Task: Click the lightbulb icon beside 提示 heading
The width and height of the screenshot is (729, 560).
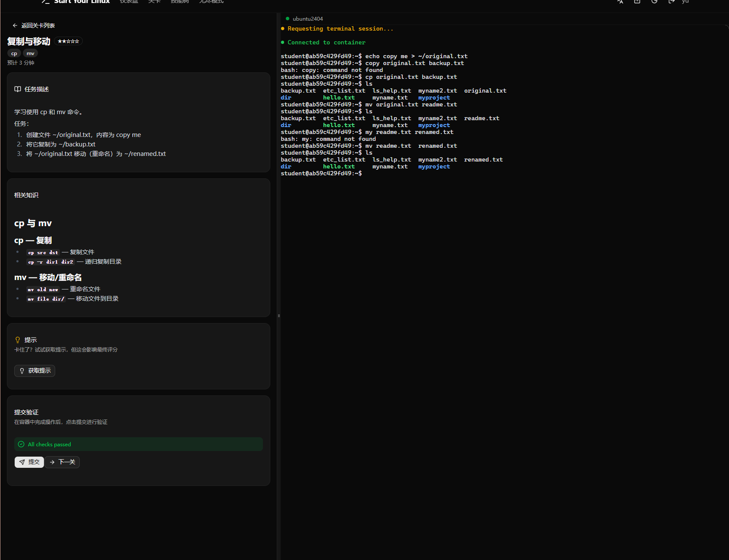Action: pyautogui.click(x=18, y=340)
